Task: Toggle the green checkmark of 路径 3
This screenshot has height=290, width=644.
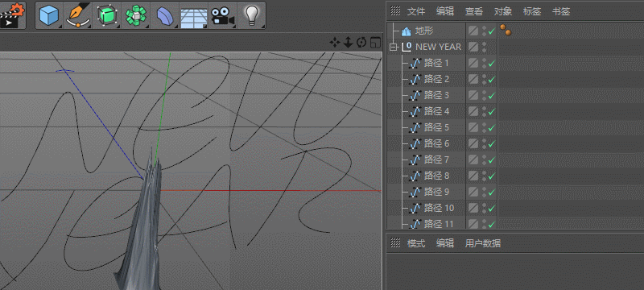Action: pos(492,96)
